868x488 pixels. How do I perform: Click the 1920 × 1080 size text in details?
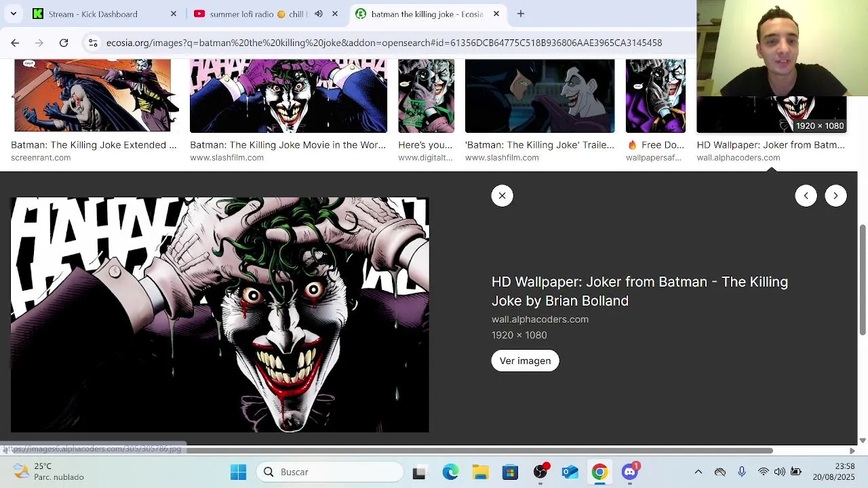[x=519, y=335]
